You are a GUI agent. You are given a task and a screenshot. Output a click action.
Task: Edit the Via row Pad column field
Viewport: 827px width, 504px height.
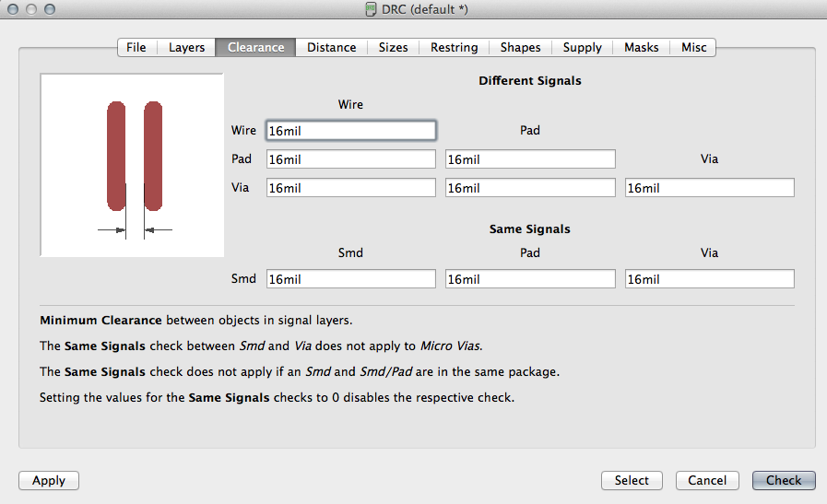530,188
